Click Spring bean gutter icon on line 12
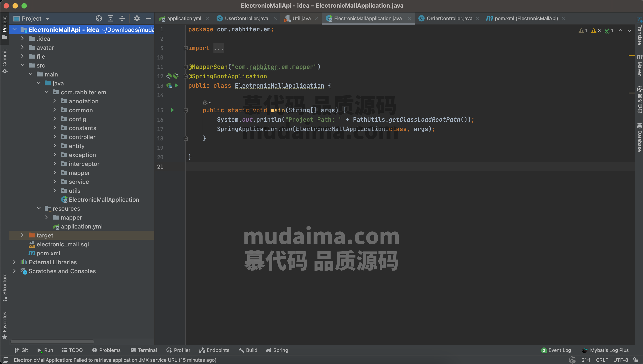This screenshot has height=364, width=643. (x=169, y=76)
